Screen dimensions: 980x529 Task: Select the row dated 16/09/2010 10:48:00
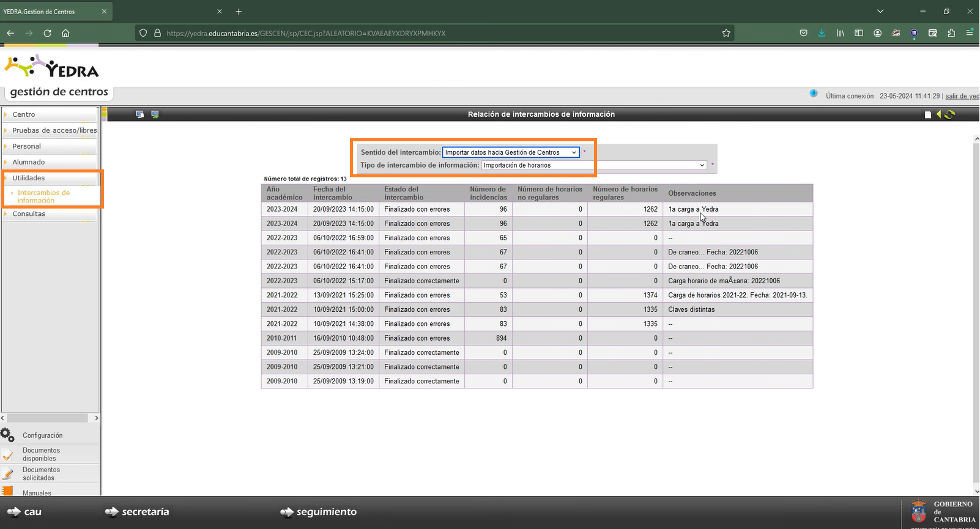(537, 338)
